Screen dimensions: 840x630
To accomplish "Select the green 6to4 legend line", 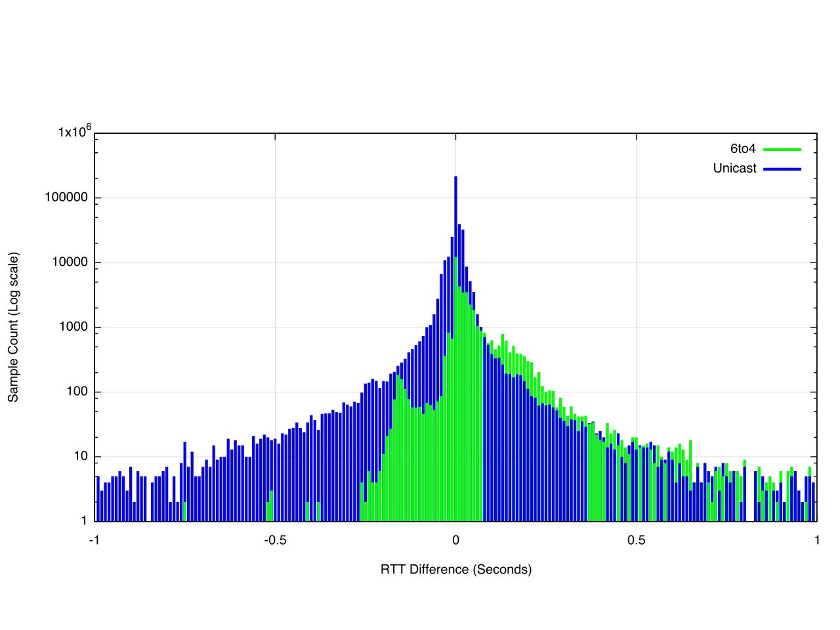I will [x=782, y=150].
